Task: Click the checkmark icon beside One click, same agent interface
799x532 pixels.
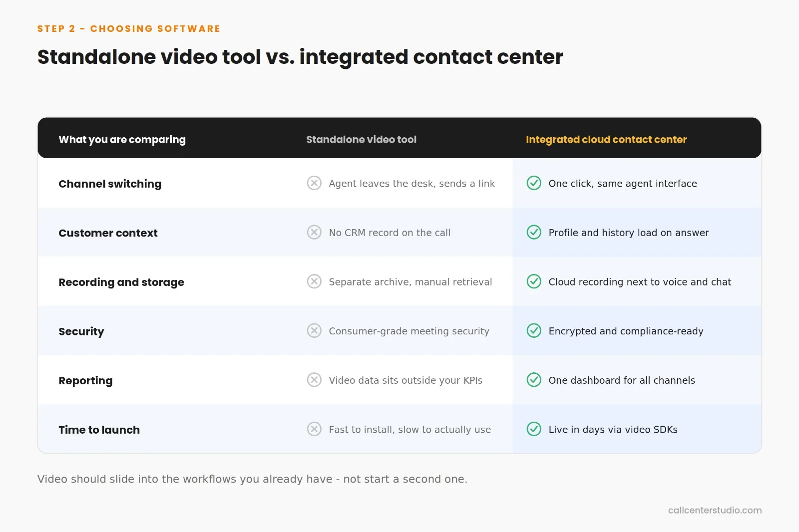Action: (x=534, y=183)
